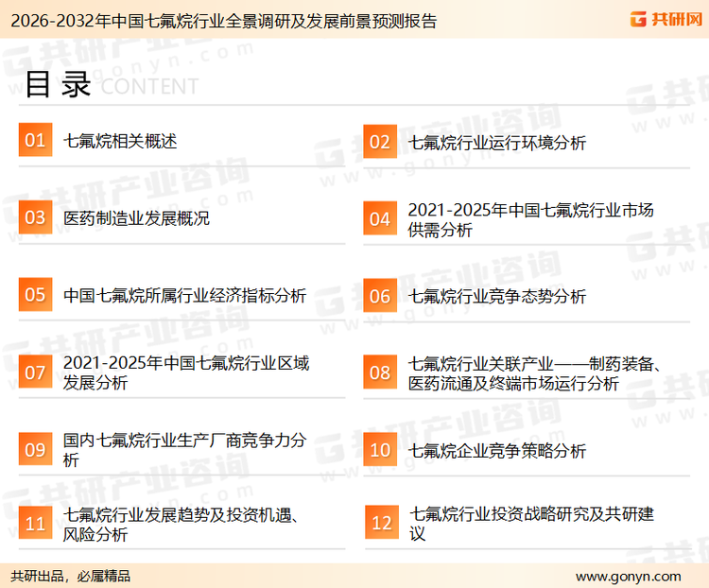Screen dimensions: 709x588
Task: Click the orange 10 number badge
Action: click(x=380, y=450)
